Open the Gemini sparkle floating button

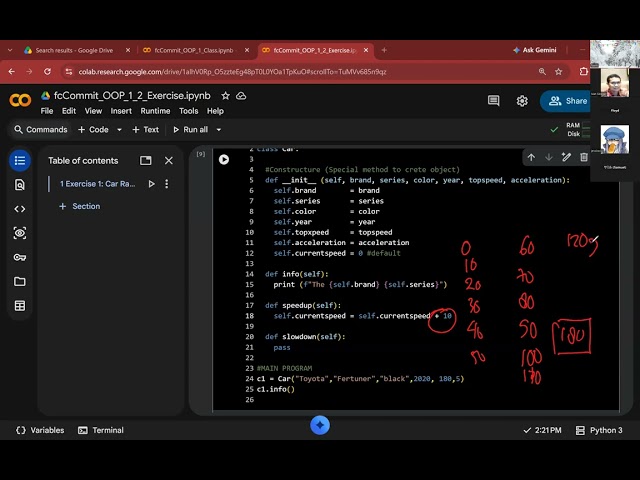tap(320, 425)
